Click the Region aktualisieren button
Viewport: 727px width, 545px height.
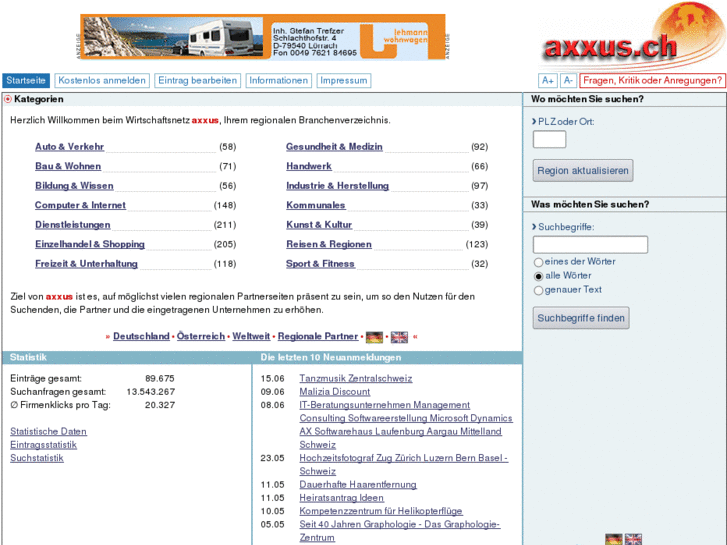tap(583, 171)
